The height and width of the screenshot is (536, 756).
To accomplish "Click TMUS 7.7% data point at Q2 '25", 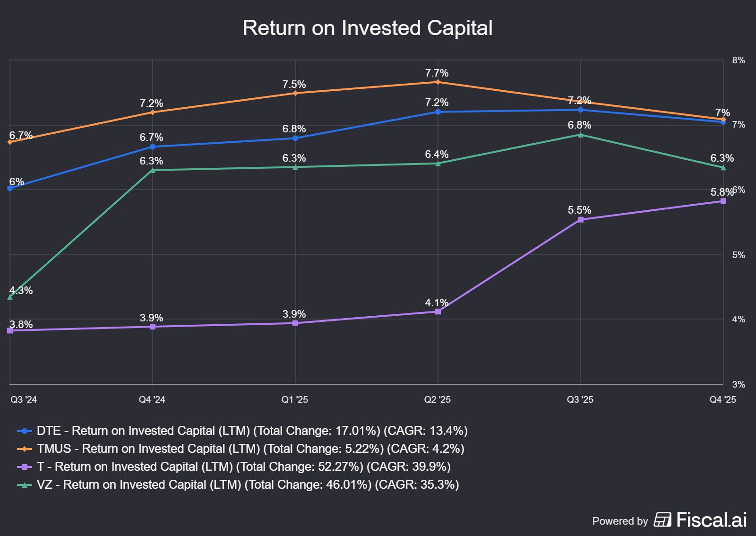I will 438,82.
